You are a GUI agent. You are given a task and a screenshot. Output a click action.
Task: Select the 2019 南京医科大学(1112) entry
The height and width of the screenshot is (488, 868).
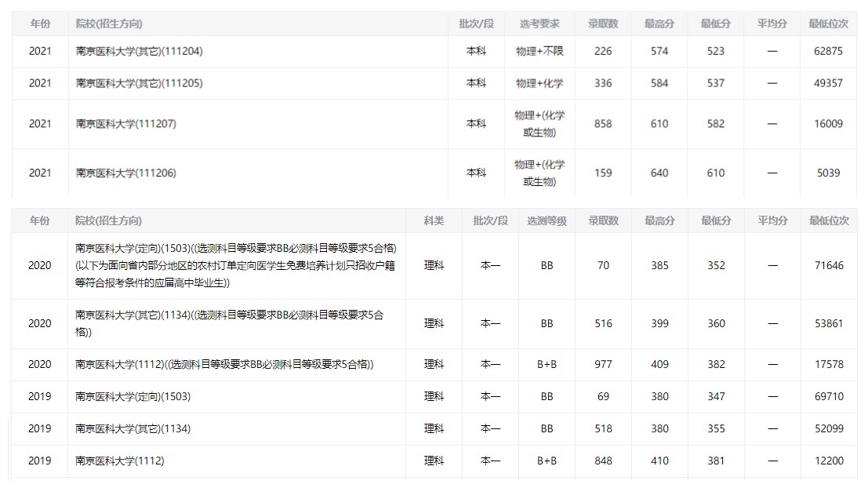click(x=120, y=461)
